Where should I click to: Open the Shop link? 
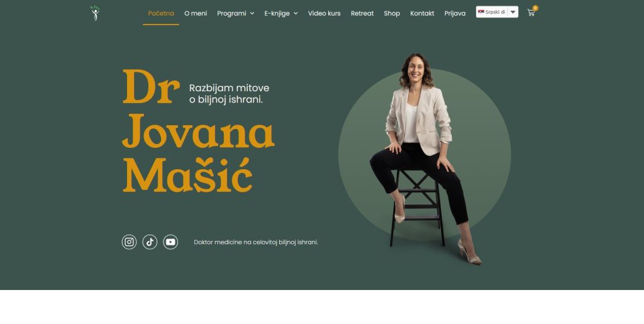pos(392,13)
